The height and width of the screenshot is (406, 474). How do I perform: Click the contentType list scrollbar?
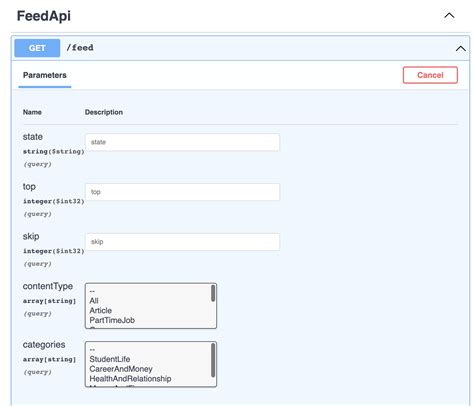[213, 294]
